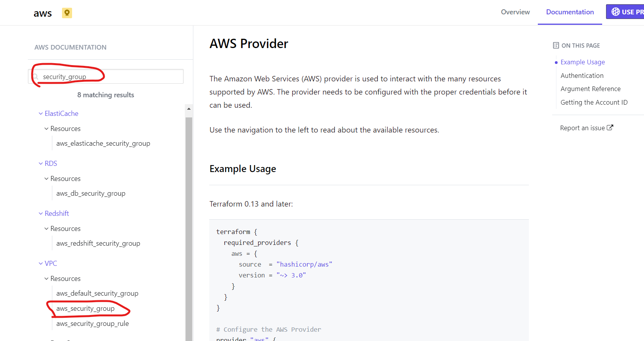Image resolution: width=644 pixels, height=341 pixels.
Task: Open aws_security_group resource page
Action: (85, 308)
